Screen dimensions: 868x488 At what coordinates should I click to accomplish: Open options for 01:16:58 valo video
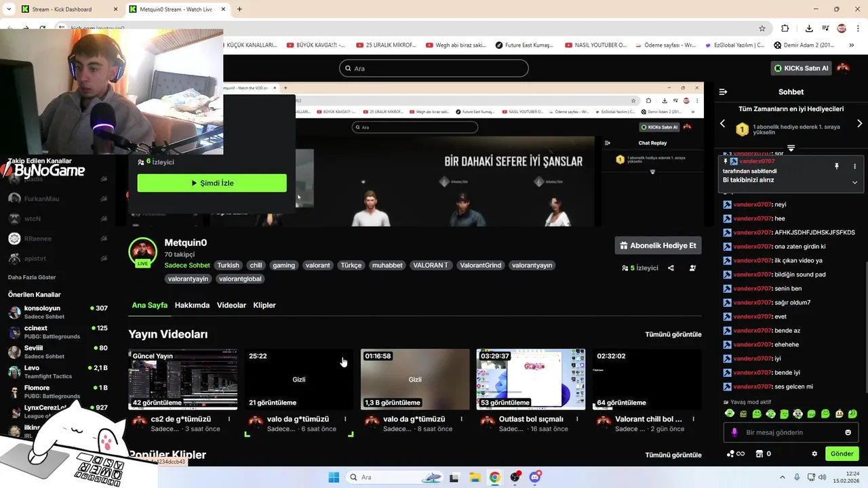[461, 419]
